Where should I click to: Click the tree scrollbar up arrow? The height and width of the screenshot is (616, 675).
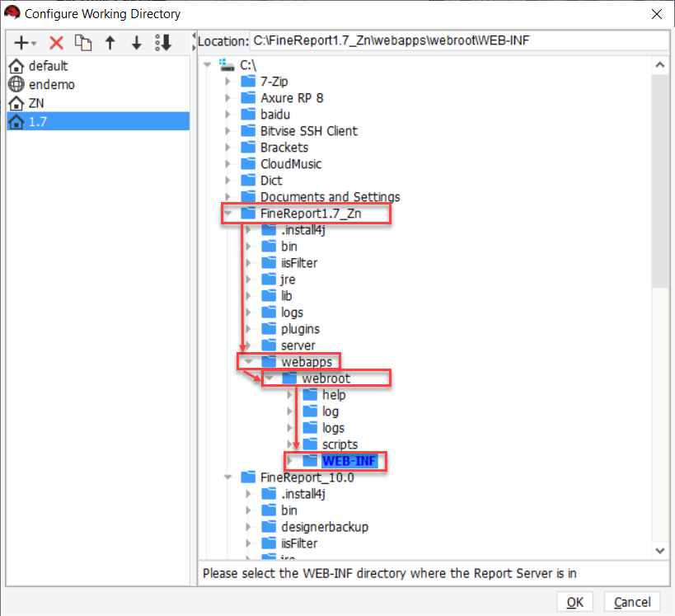(660, 65)
